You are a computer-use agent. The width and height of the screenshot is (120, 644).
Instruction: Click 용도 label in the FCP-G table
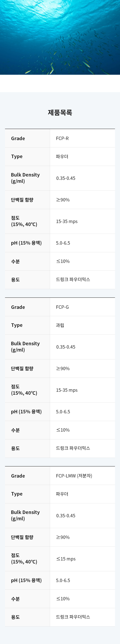15,449
